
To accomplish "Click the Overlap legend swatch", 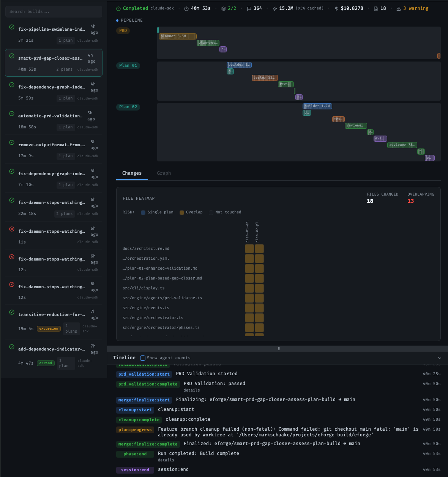I will (182, 212).
